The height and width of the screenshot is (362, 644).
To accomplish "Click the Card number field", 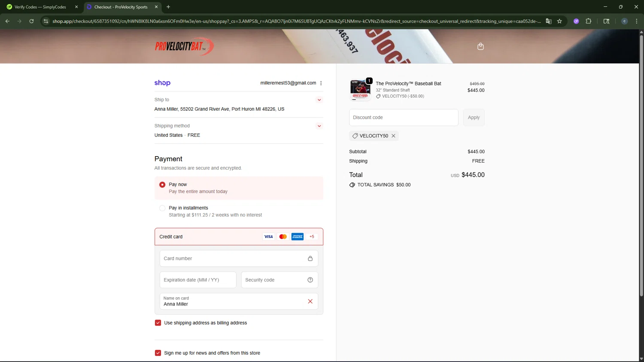I will pos(239,259).
